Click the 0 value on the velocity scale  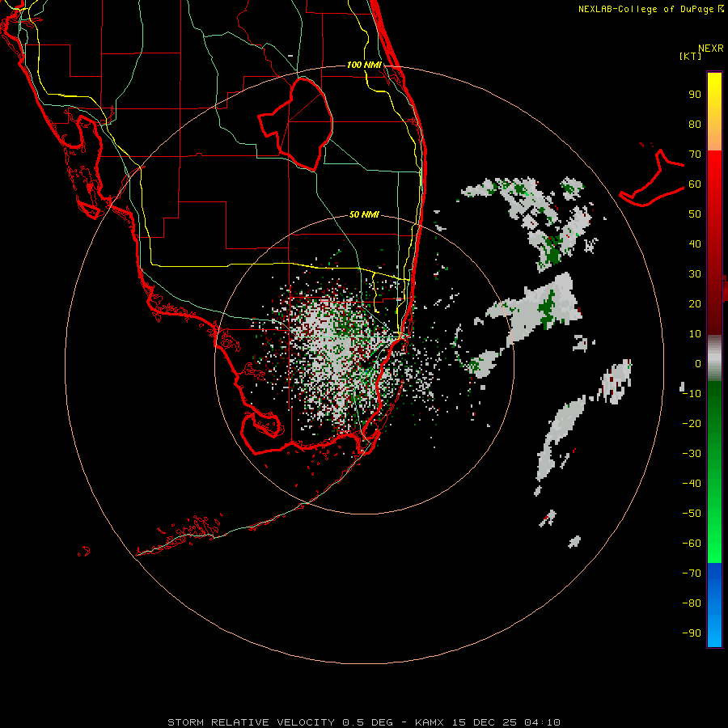[x=698, y=364]
